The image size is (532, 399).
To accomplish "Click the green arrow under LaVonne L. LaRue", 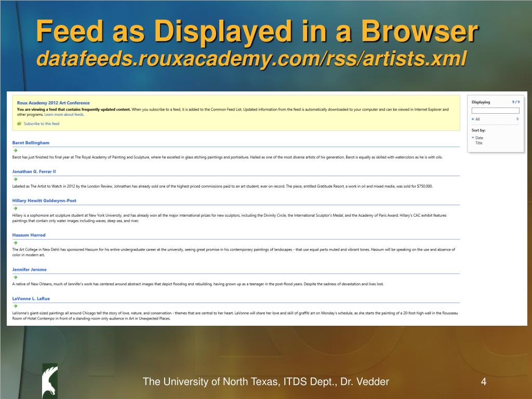I will [15, 306].
